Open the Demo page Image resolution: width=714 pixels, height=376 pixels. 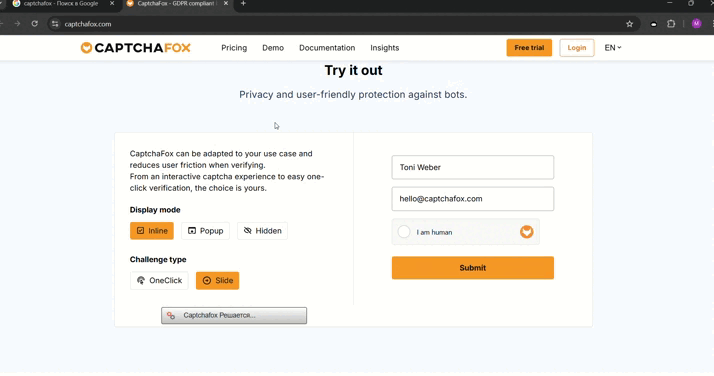click(x=273, y=48)
